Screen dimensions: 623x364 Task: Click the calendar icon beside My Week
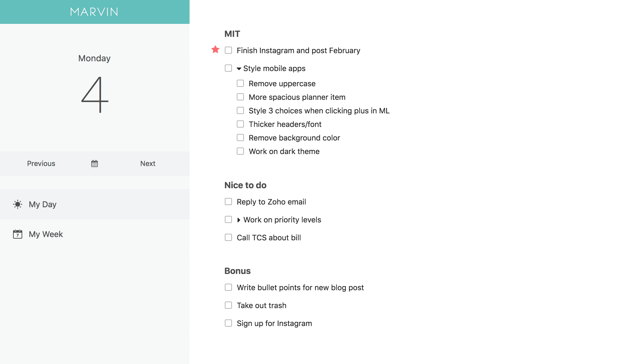pyautogui.click(x=18, y=234)
